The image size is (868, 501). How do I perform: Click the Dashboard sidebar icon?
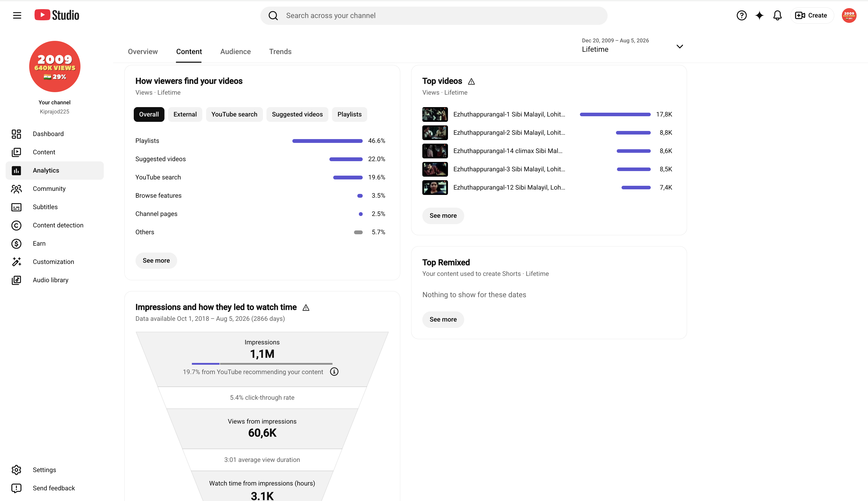pos(16,134)
